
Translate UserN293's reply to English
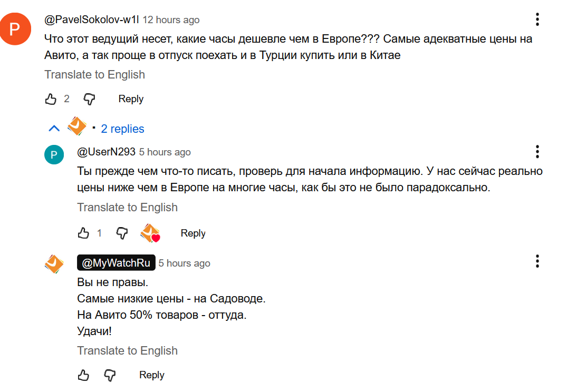(x=127, y=208)
